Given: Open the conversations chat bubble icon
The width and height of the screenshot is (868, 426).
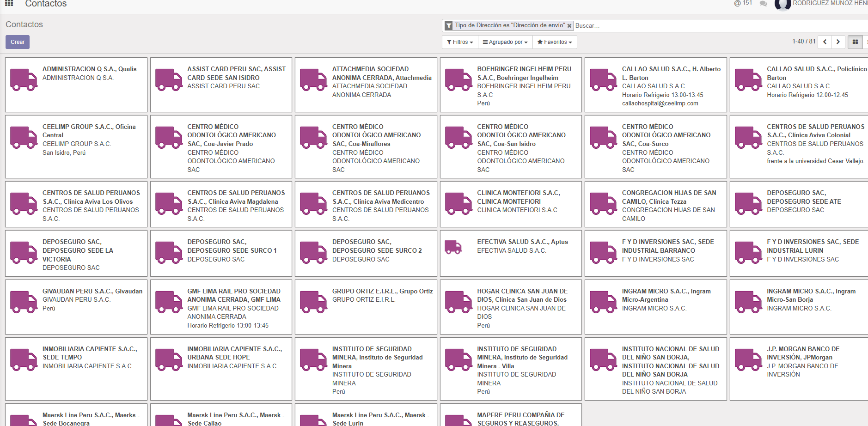Looking at the screenshot, I should (x=764, y=4).
